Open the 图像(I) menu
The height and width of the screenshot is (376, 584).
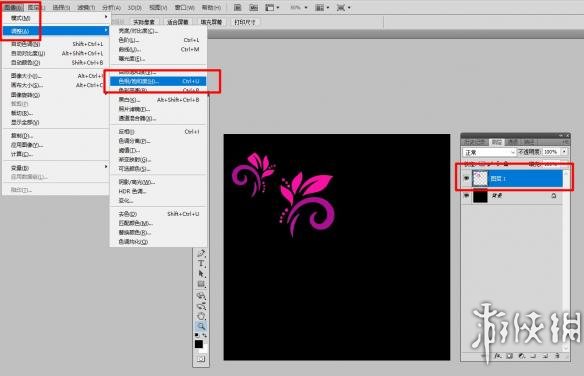[13, 7]
